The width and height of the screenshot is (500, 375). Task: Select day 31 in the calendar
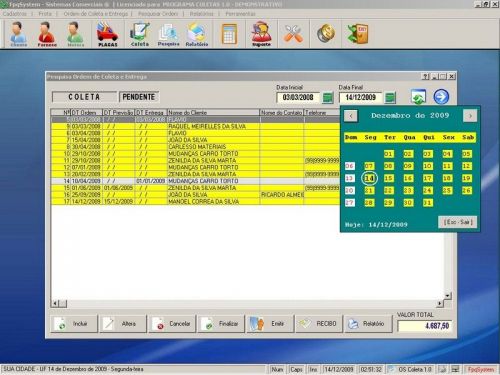pos(428,203)
